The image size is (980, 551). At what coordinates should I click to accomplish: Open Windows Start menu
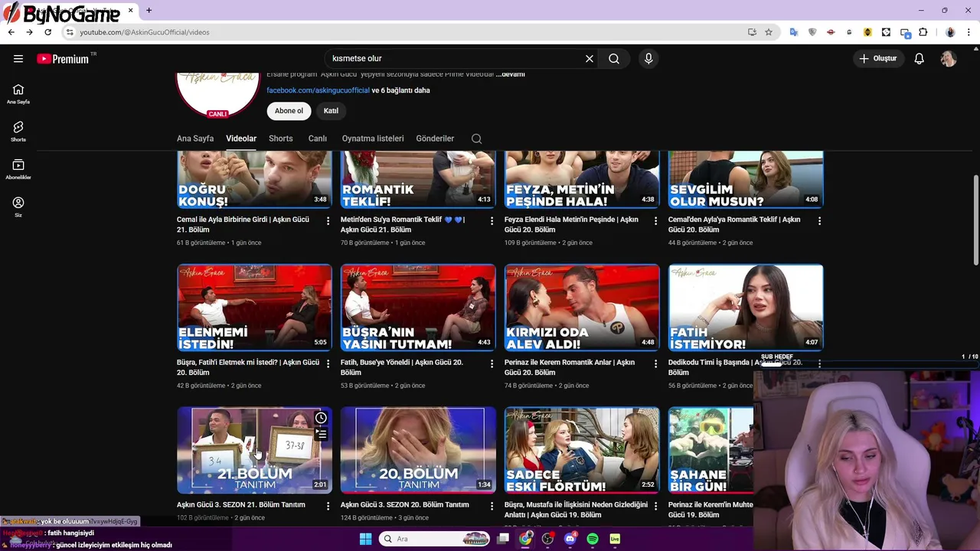(365, 539)
